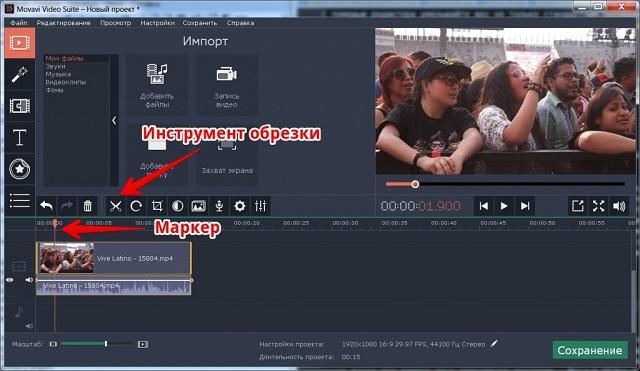640x371 pixels.
Task: Edit project settings with pencil icon
Action: [x=494, y=344]
